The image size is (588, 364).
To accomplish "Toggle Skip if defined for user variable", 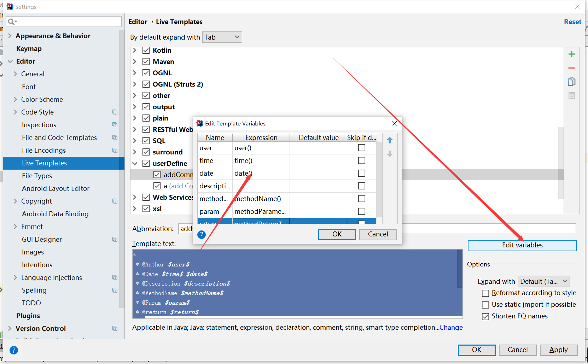I will point(361,148).
